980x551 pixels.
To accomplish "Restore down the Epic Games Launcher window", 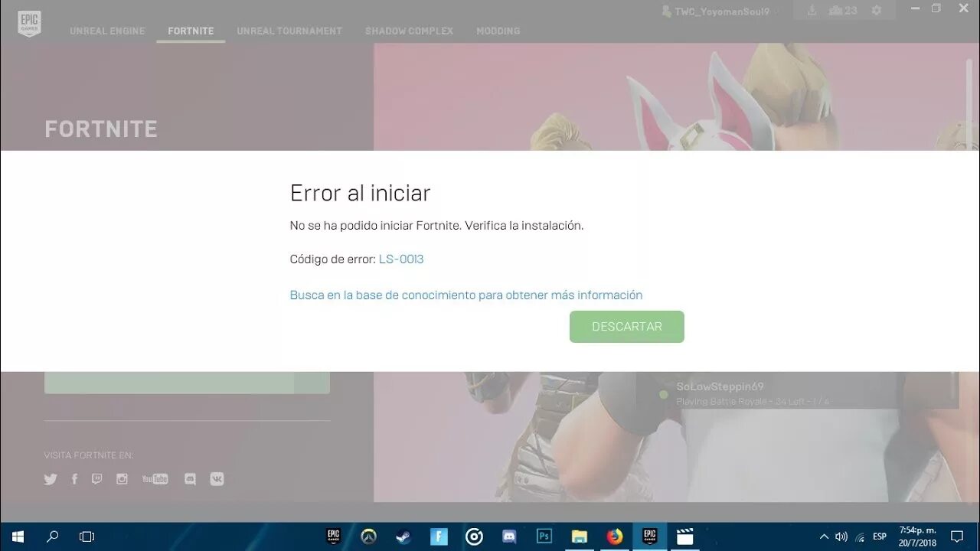I will click(936, 8).
